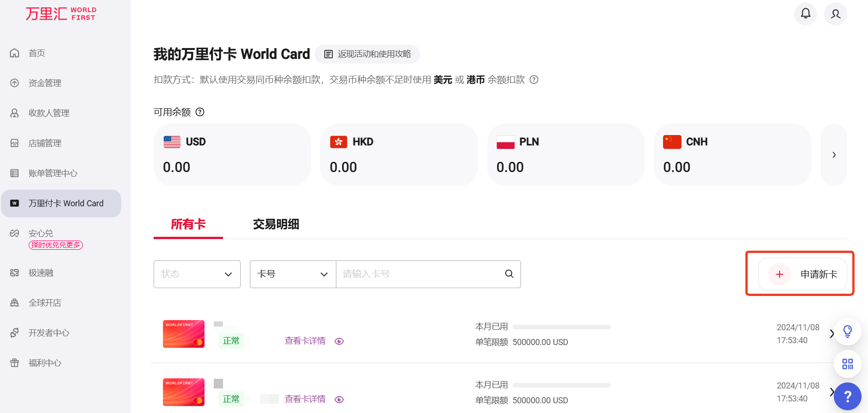The height and width of the screenshot is (413, 868).
Task: Open 返现活动和使用攻略 guide
Action: [367, 54]
